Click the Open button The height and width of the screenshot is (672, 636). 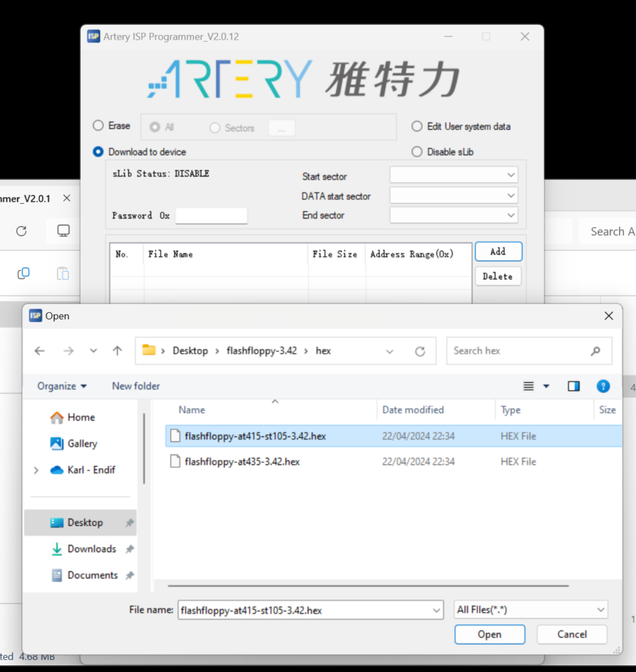(490, 634)
